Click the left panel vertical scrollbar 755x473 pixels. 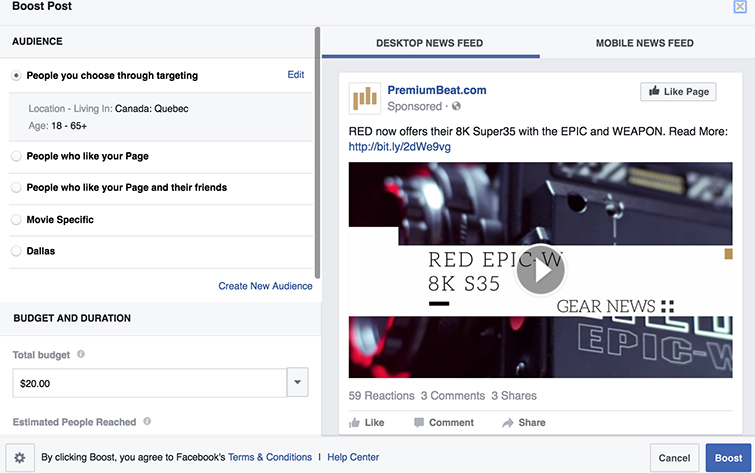pos(318,150)
